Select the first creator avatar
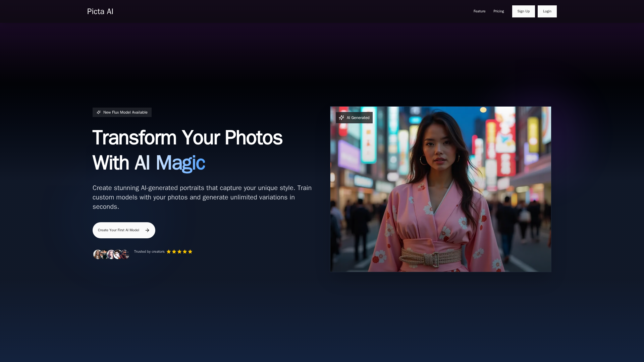 [97, 254]
